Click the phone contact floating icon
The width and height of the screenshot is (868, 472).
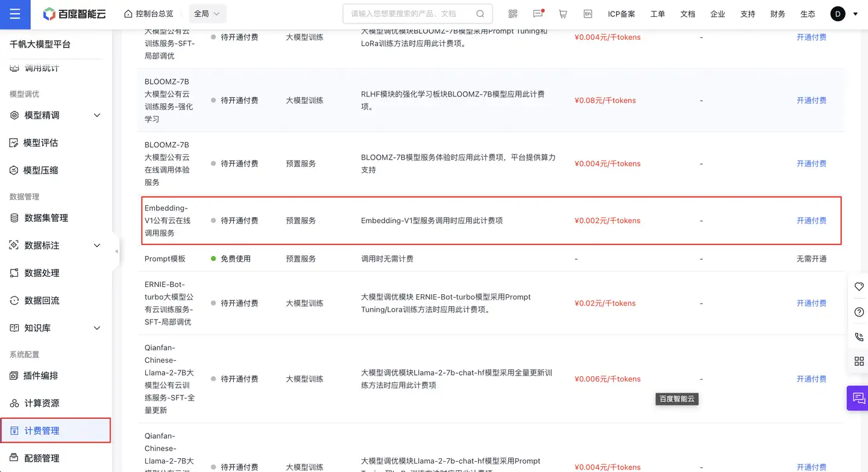coord(860,337)
